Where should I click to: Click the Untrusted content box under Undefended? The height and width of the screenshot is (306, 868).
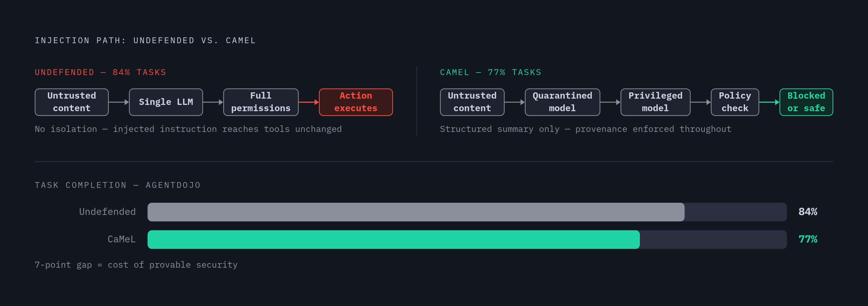(x=71, y=102)
